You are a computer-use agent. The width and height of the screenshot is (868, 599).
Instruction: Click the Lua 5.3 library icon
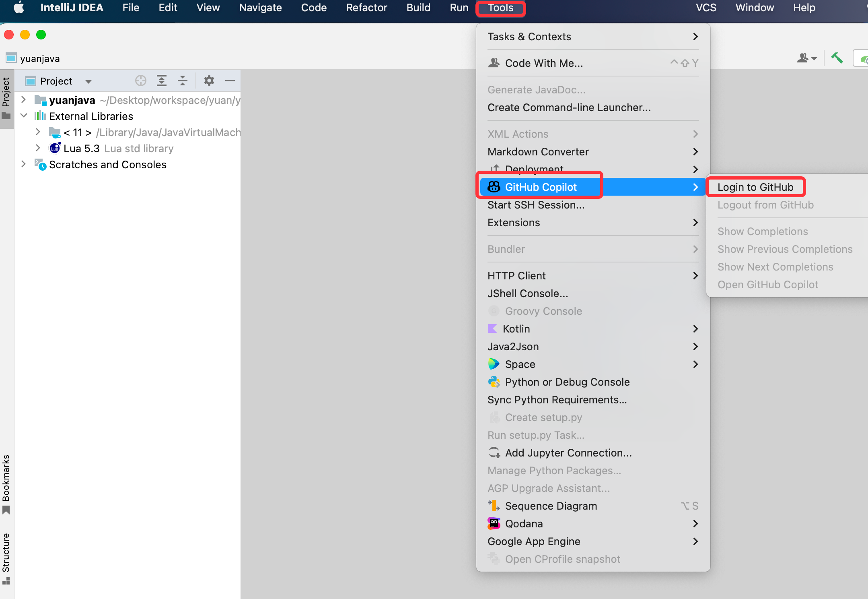point(55,148)
